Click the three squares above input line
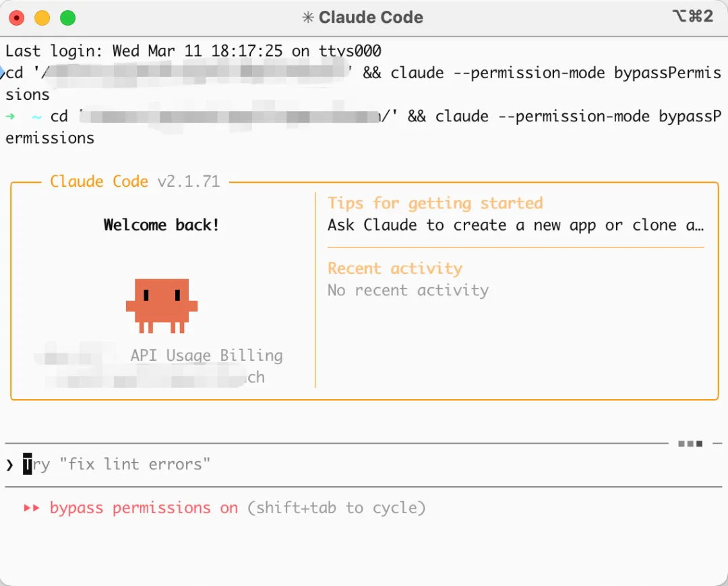The image size is (728, 586). coord(690,444)
